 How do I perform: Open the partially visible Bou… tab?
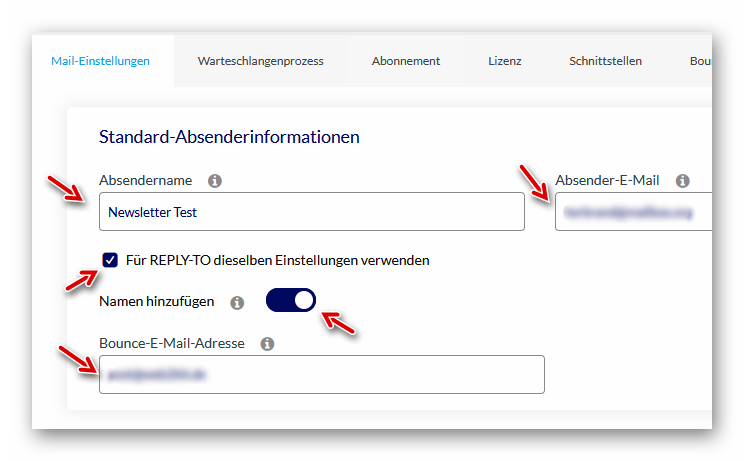coord(700,61)
